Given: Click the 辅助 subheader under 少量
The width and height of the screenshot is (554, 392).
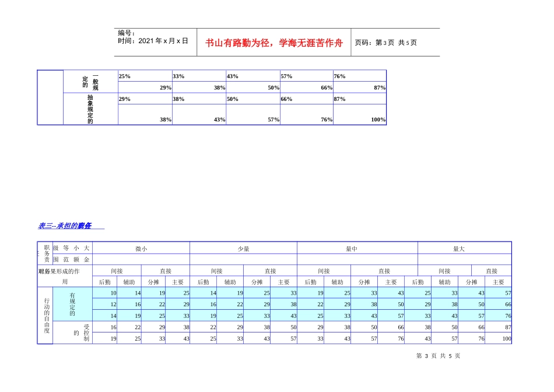Looking at the screenshot, I should click(230, 282).
